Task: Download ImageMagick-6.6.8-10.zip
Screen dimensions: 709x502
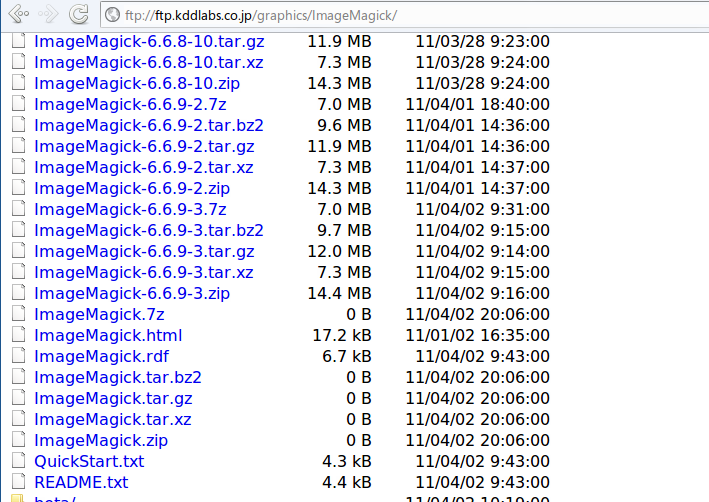Action: (x=137, y=84)
